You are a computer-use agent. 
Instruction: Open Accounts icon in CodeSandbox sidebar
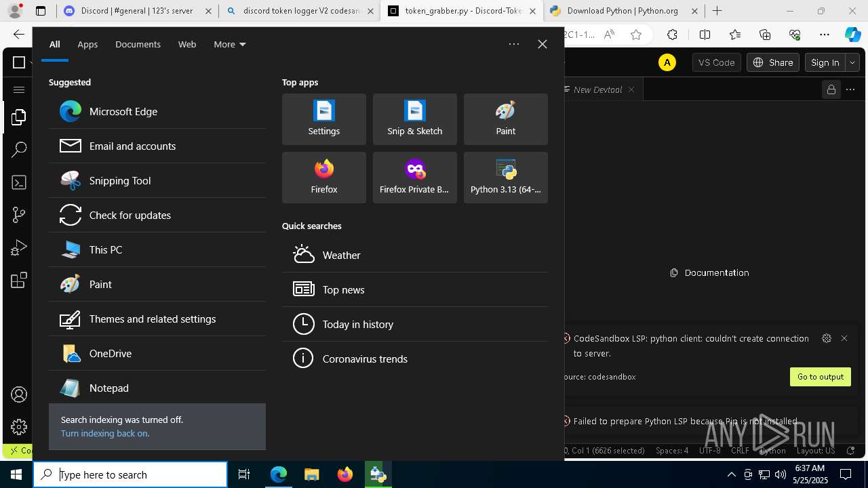tap(19, 394)
